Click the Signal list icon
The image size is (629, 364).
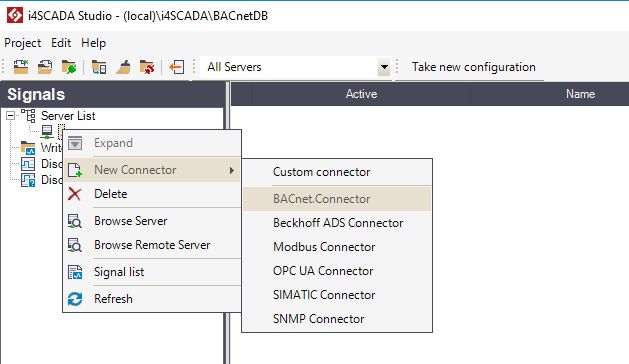75,272
